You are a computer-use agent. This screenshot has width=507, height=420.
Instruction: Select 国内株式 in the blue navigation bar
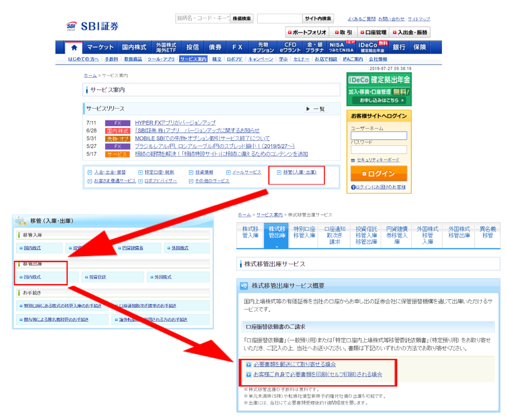coord(134,47)
